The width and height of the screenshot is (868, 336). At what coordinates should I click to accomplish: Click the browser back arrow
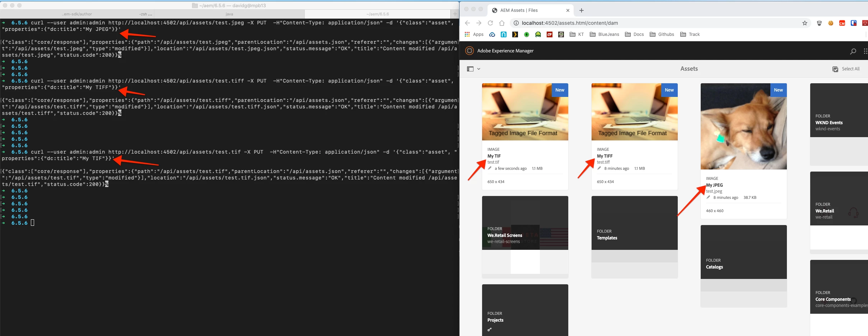pyautogui.click(x=467, y=23)
